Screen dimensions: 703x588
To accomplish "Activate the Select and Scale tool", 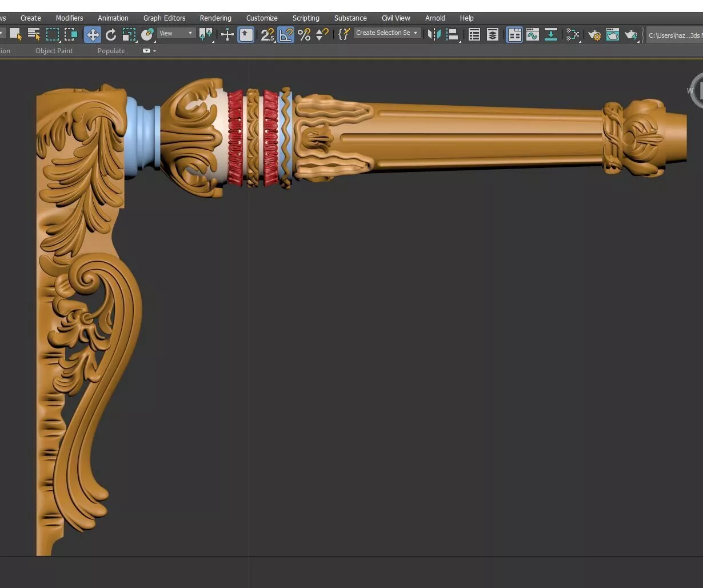I will click(x=129, y=35).
